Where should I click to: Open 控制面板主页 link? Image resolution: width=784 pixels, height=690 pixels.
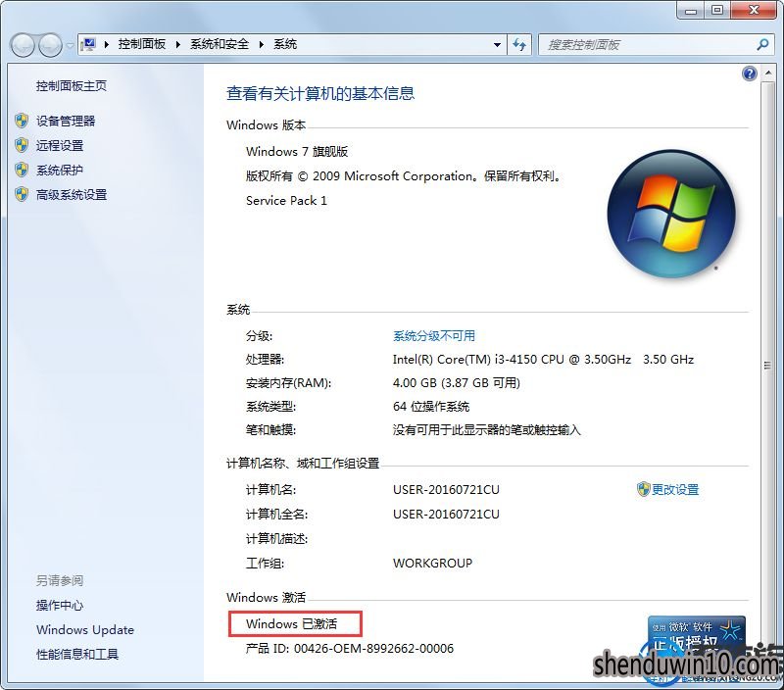[x=72, y=86]
